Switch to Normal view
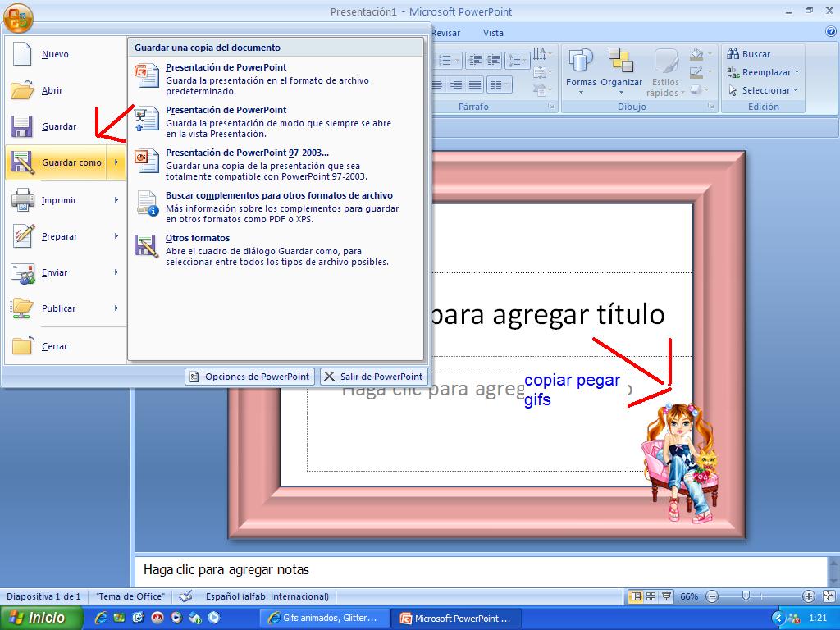Viewport: 840px width, 630px height. pyautogui.click(x=636, y=596)
